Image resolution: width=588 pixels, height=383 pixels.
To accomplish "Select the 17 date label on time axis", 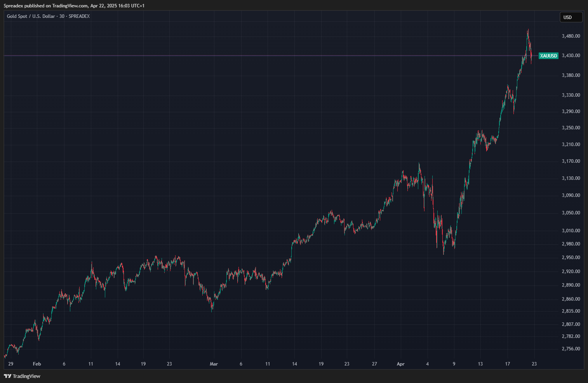I will (x=508, y=364).
